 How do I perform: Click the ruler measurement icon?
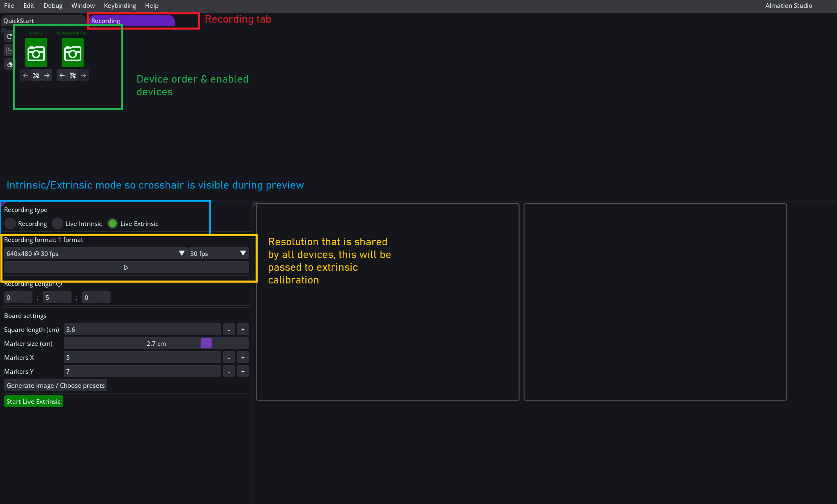click(9, 51)
